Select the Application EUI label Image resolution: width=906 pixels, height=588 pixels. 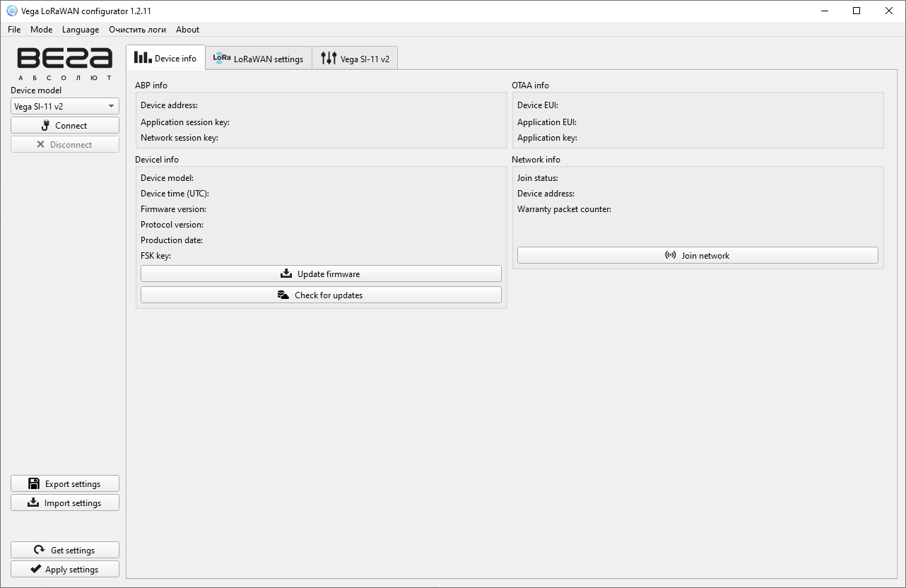tap(547, 122)
